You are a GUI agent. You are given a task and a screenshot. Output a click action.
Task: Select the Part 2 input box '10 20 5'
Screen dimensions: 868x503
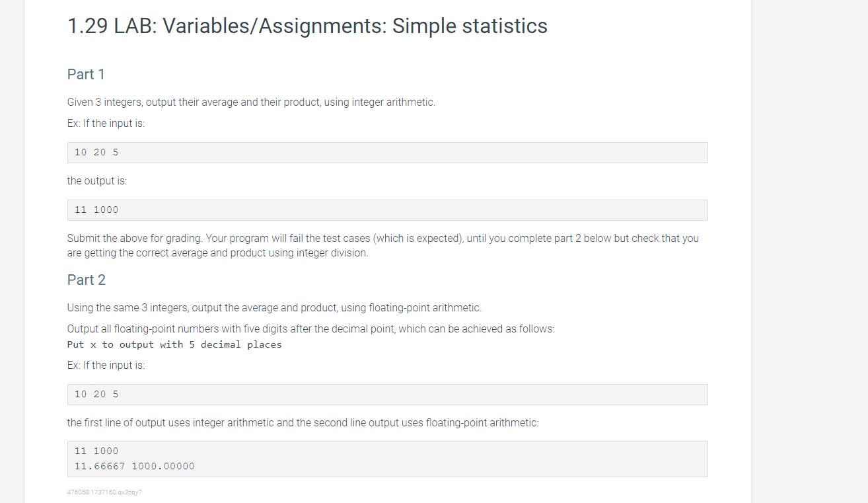pos(387,395)
